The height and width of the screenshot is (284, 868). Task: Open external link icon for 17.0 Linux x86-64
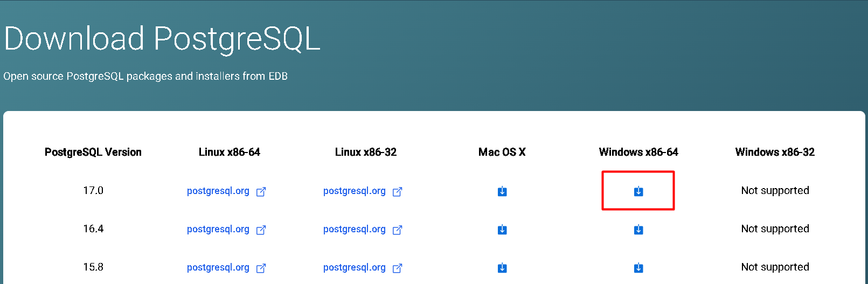[261, 191]
